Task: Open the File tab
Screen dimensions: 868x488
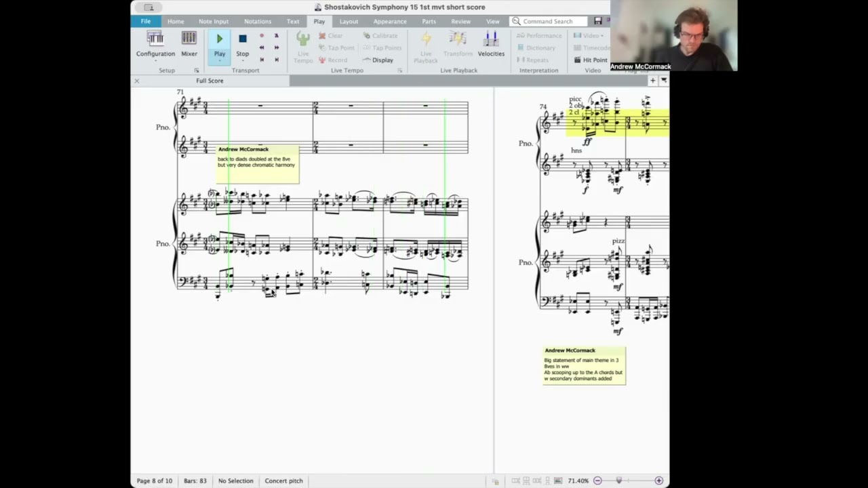Action: click(x=146, y=21)
